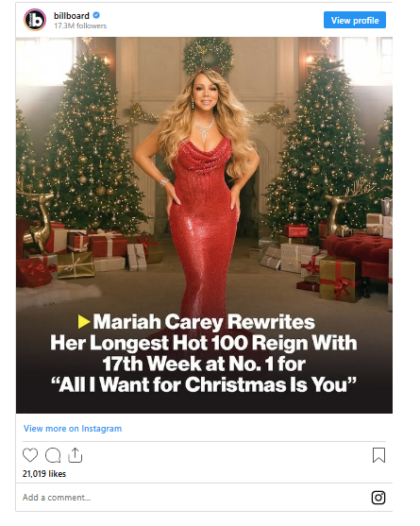Click the "Mariah Carey Rewrites" headline line
Image resolution: width=420 pixels, height=526 pixels.
coord(204,322)
